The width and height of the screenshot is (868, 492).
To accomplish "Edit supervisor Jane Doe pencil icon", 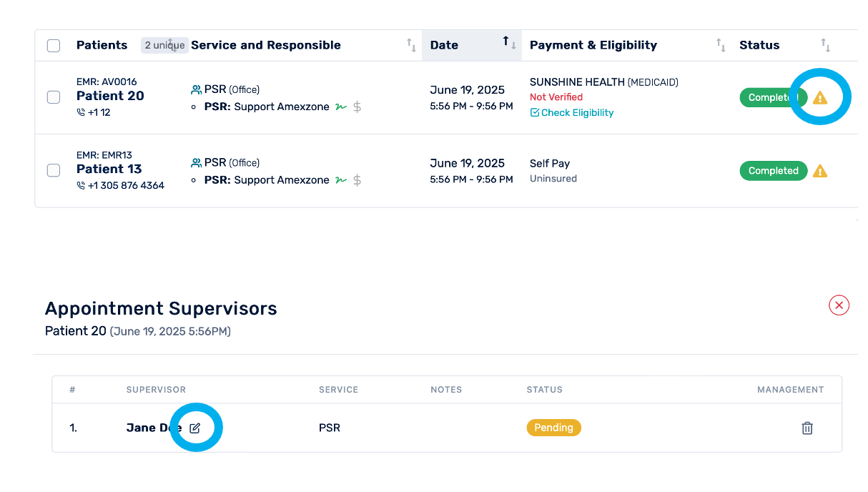I will click(195, 428).
